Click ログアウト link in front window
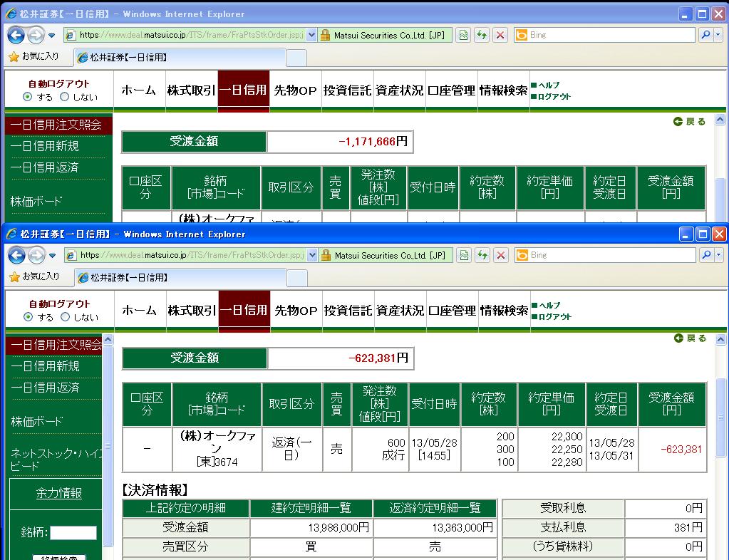Viewport: 729px width, 560px height. pyautogui.click(x=554, y=316)
